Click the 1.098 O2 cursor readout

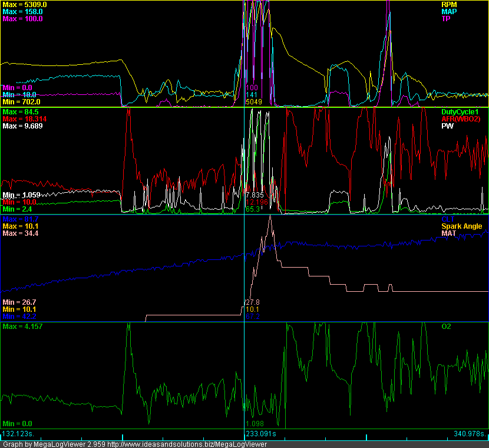tap(254, 424)
